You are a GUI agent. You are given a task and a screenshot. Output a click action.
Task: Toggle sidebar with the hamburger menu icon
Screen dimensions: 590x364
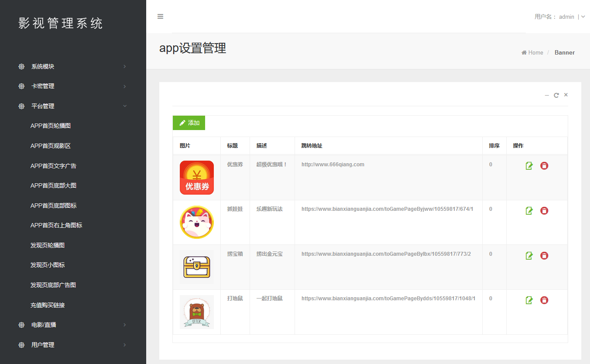(x=160, y=17)
